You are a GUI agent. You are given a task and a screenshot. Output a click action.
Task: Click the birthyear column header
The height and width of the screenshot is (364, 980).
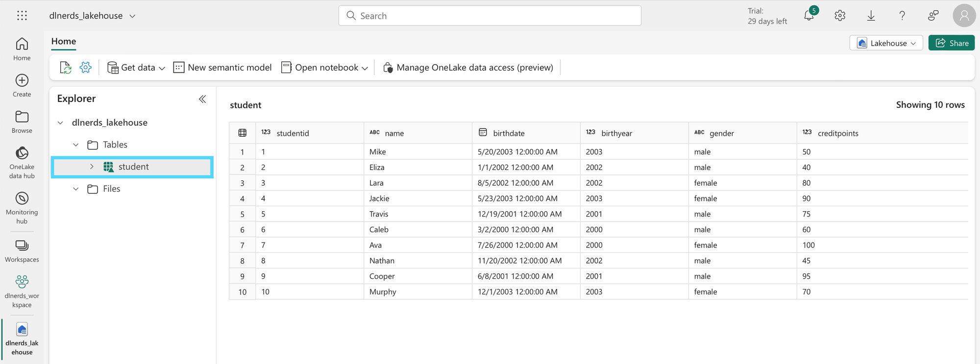click(635, 133)
